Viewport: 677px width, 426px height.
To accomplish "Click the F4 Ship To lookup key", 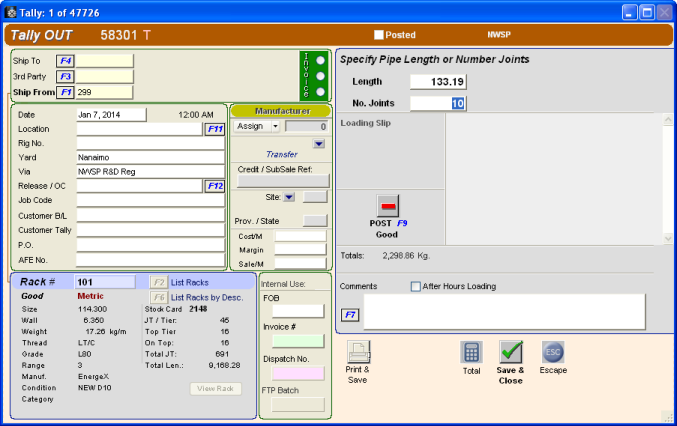I will [65, 60].
